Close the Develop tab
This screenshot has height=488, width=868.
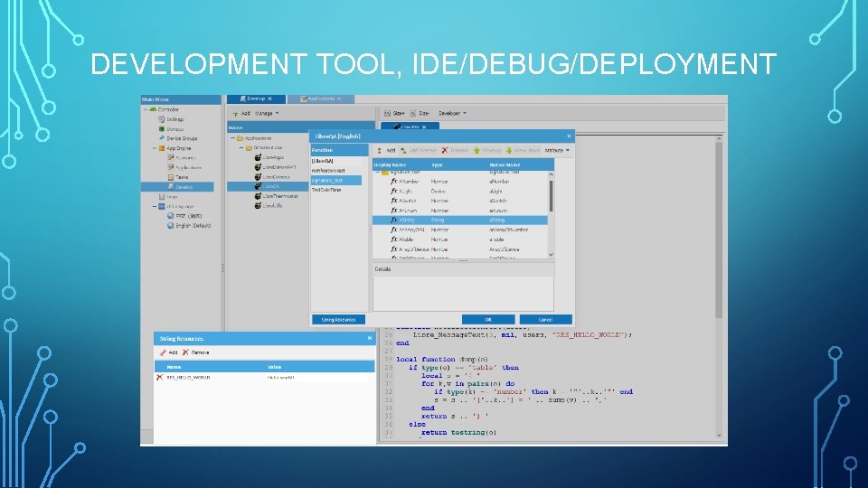[270, 99]
